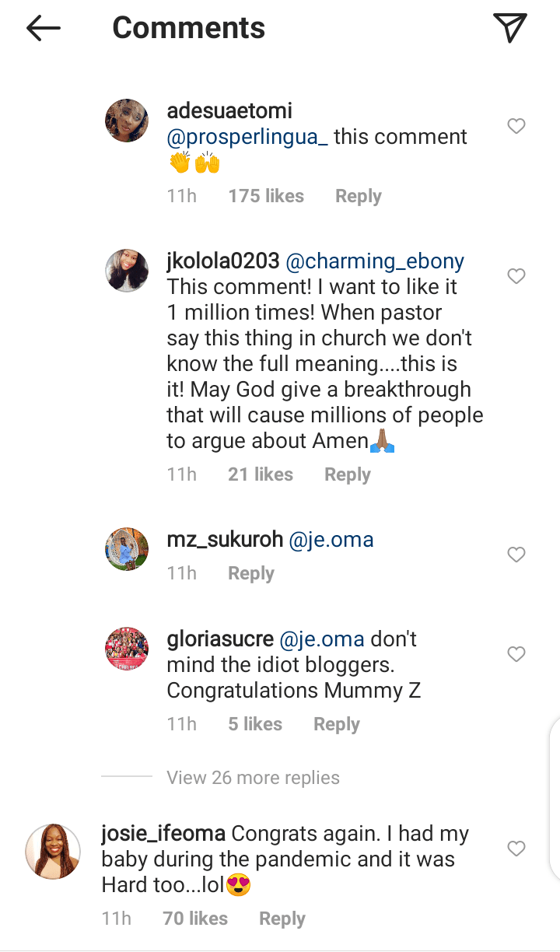Tap the gloriasucre username
The width and height of the screenshot is (560, 952).
click(220, 639)
